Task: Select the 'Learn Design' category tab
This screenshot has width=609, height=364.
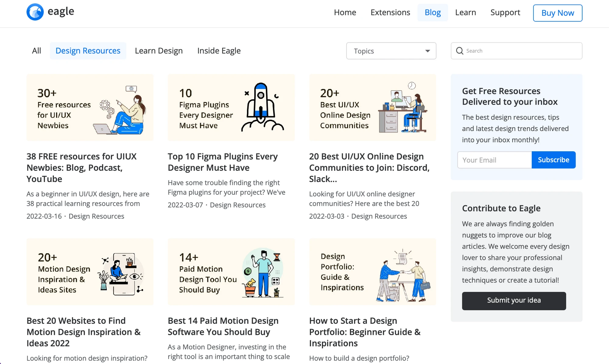Action: click(159, 51)
